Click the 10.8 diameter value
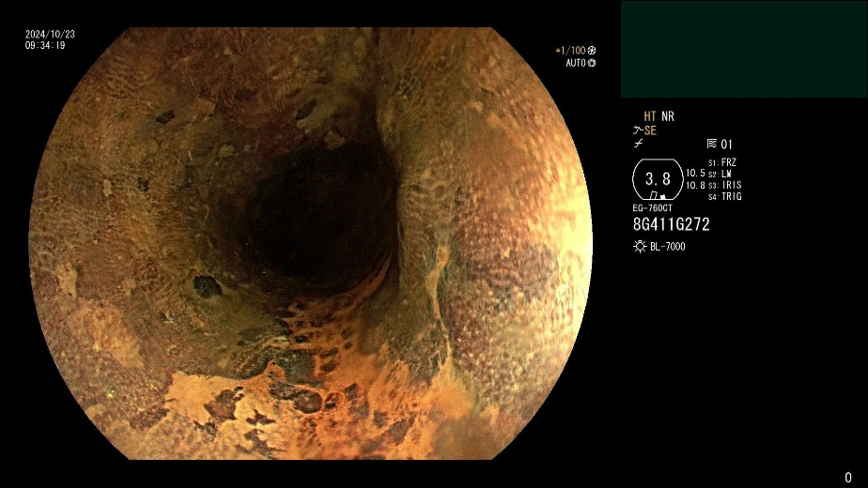Viewport: 868px width, 488px height. [695, 186]
